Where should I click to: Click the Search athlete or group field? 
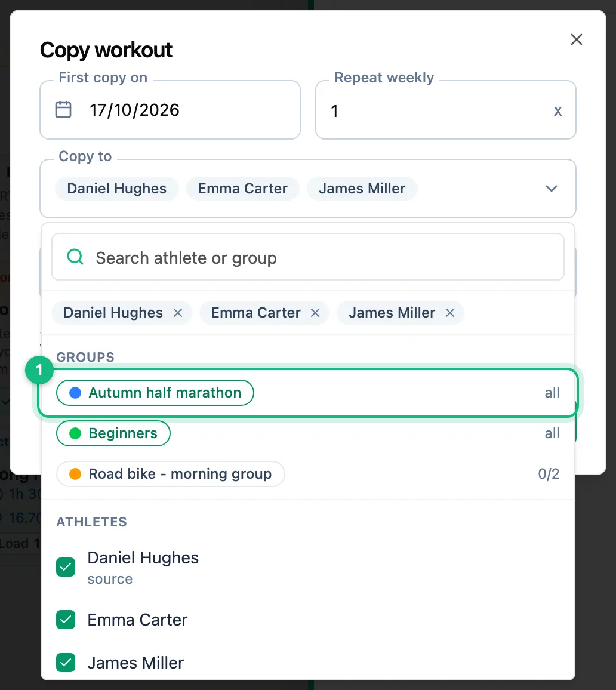pyautogui.click(x=307, y=257)
